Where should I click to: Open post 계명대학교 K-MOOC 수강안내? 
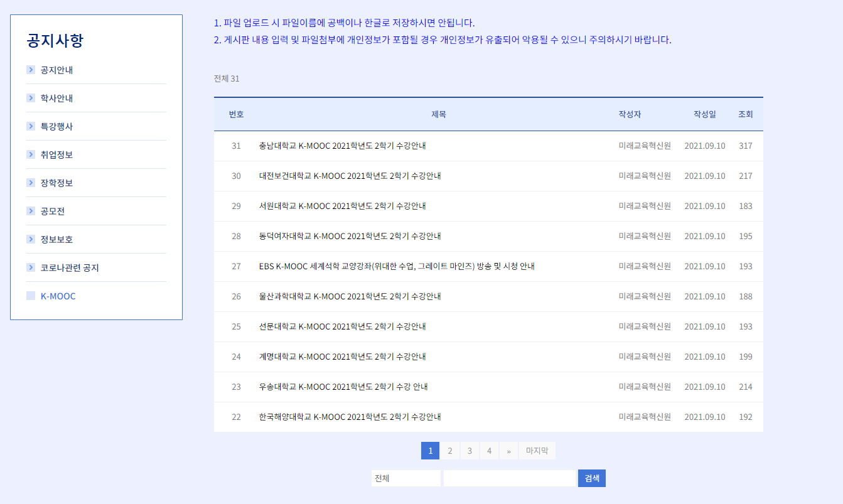coord(342,357)
